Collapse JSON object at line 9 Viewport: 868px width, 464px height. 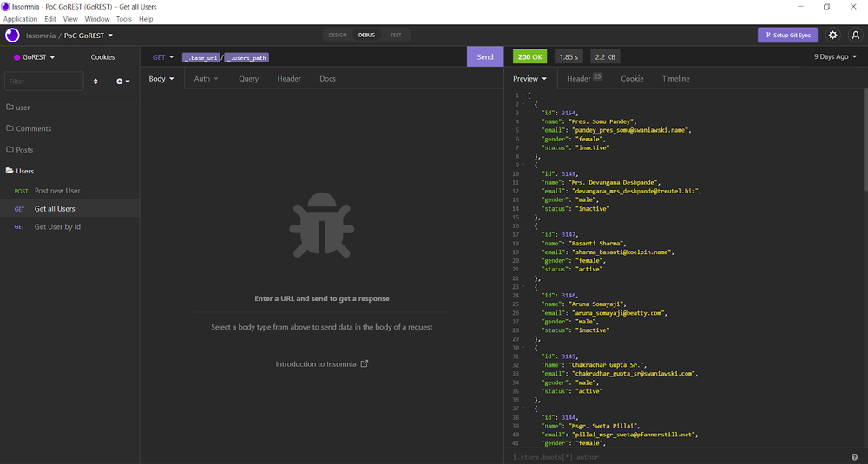[x=523, y=165]
